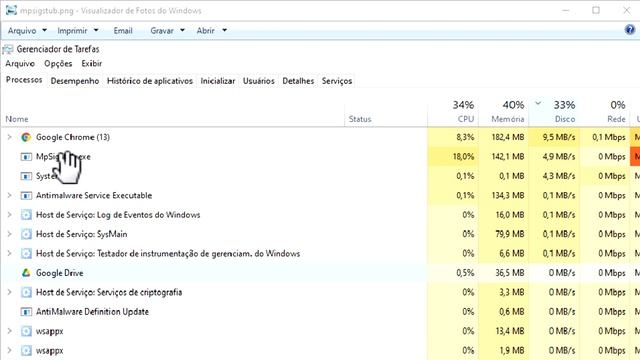The height and width of the screenshot is (360, 640).
Task: Click the icon of wsappx using 13,4 MB
Action: click(x=26, y=331)
